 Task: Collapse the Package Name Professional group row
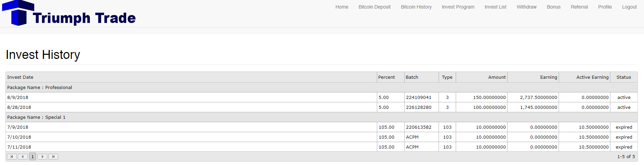pyautogui.click(x=39, y=88)
